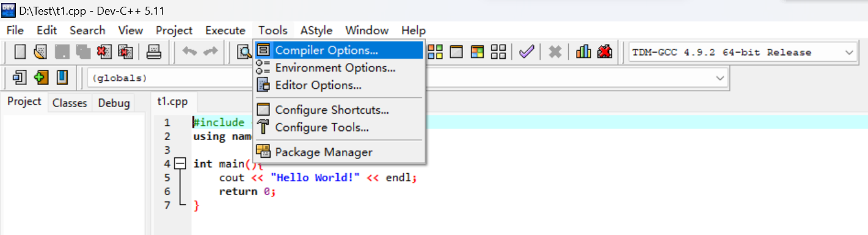This screenshot has height=235, width=868.
Task: Click the Print toolbar icon
Action: (x=154, y=53)
